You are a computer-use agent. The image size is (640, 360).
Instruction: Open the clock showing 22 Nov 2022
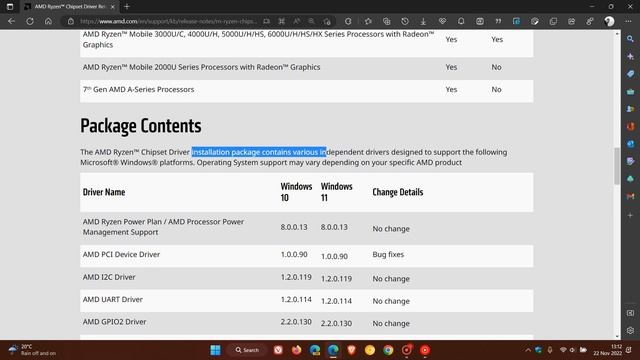point(607,350)
